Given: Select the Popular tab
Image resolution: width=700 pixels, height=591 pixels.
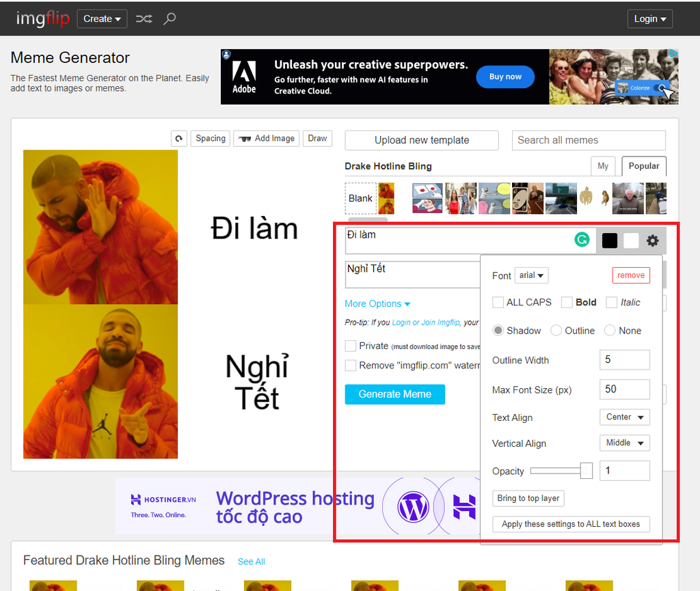Looking at the screenshot, I should coord(643,165).
